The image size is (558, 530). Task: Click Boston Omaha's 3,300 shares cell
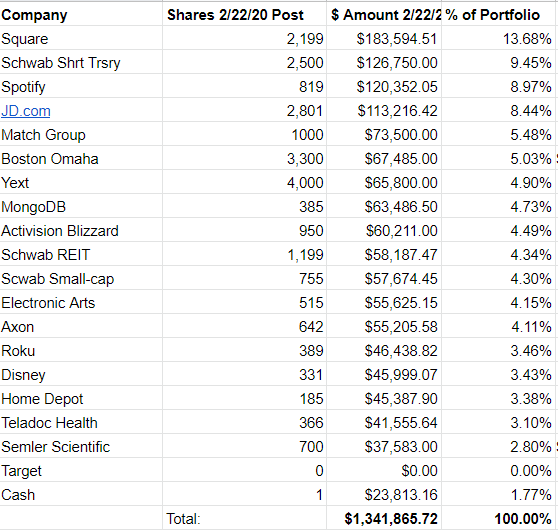[x=244, y=159]
